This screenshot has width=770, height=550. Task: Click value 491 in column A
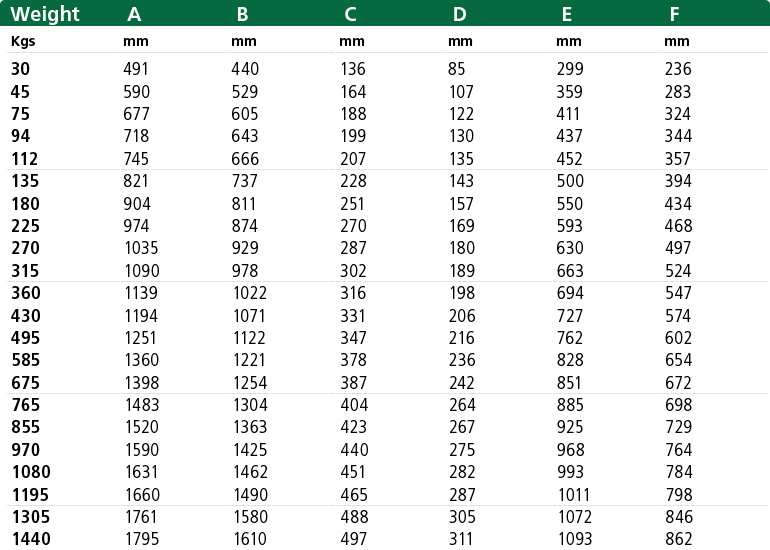tap(136, 69)
